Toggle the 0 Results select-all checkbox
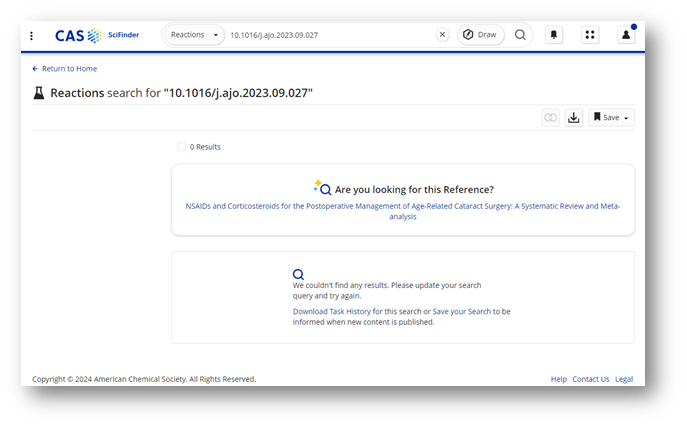Image resolution: width=687 pixels, height=428 pixels. coord(181,147)
